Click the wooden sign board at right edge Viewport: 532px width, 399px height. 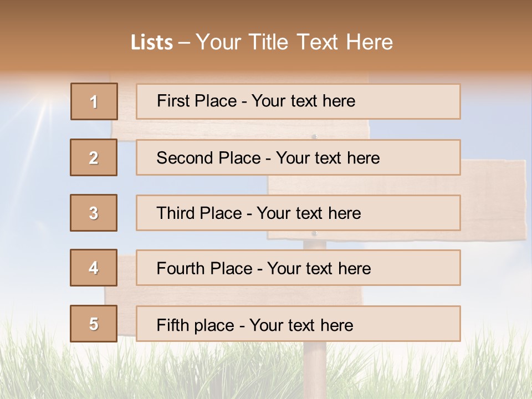(x=493, y=199)
